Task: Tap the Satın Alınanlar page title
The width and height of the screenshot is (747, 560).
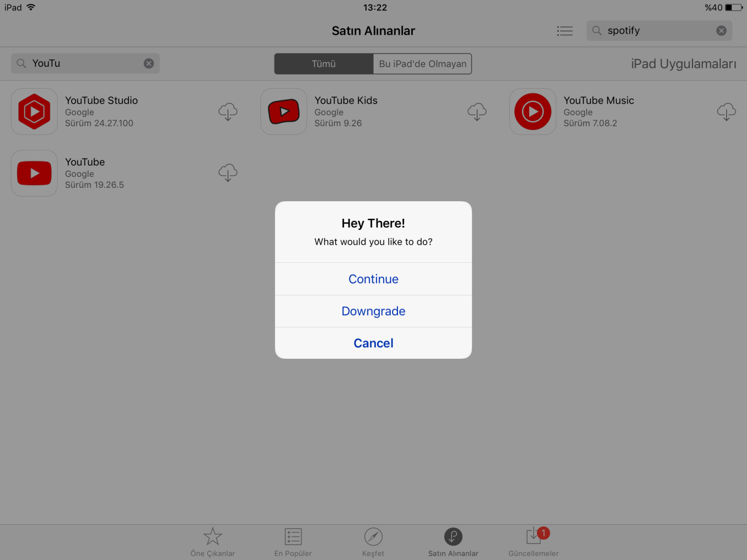Action: pyautogui.click(x=374, y=31)
